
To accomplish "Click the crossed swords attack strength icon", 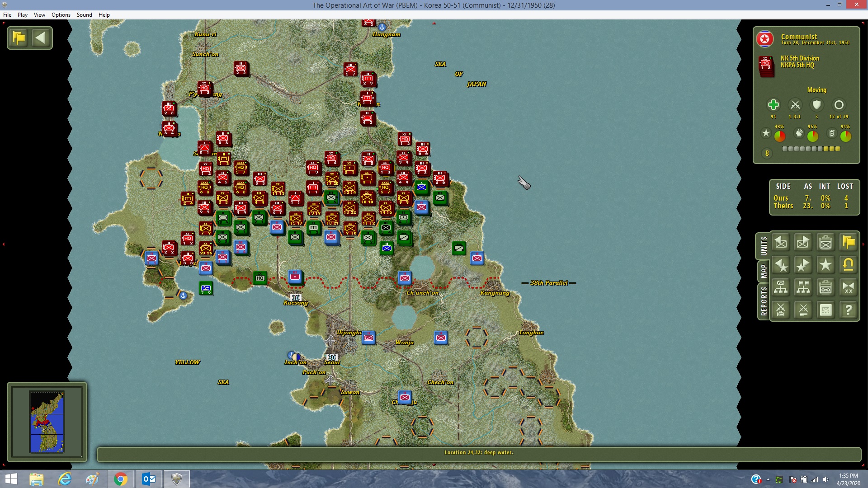I will coord(795,105).
